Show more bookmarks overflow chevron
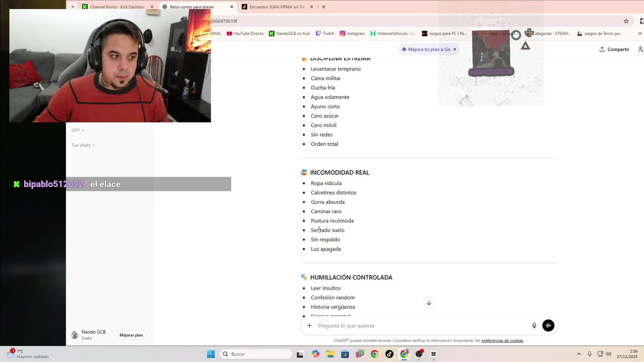644x362 pixels. (639, 34)
